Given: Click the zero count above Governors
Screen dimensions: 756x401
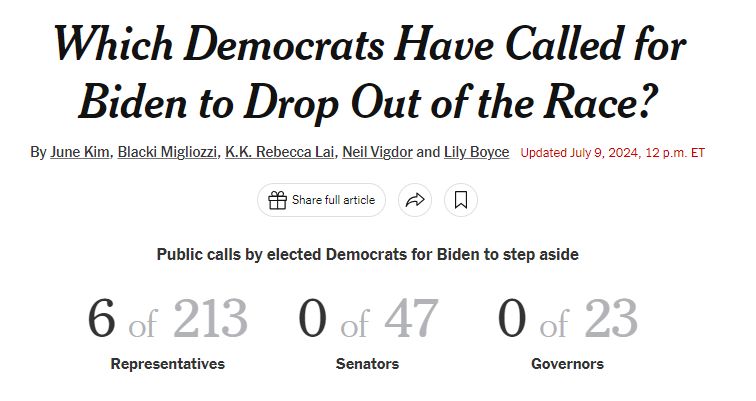Looking at the screenshot, I should [x=512, y=319].
